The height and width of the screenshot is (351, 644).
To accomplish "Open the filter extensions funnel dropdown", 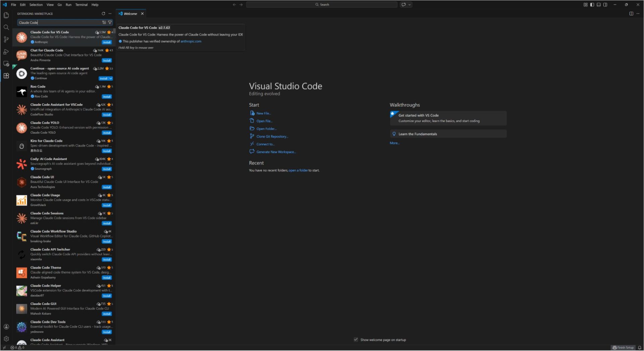I will [110, 22].
